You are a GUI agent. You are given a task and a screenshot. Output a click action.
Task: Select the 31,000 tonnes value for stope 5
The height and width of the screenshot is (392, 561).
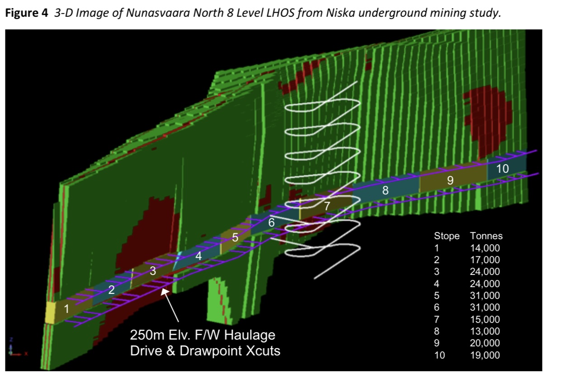pyautogui.click(x=485, y=296)
